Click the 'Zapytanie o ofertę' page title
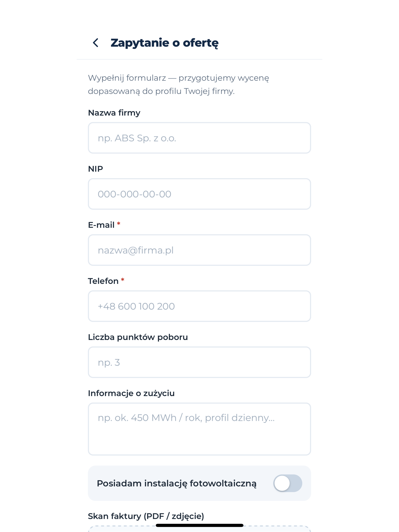 [165, 43]
